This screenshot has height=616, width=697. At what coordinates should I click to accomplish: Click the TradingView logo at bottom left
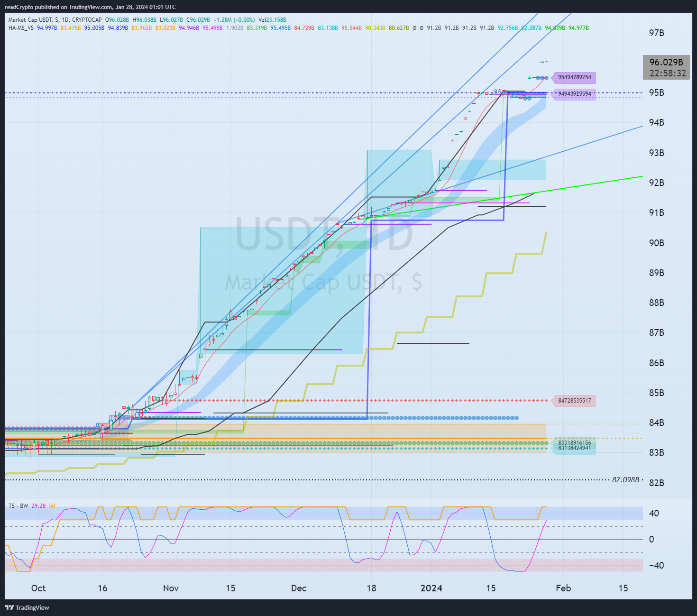27,607
